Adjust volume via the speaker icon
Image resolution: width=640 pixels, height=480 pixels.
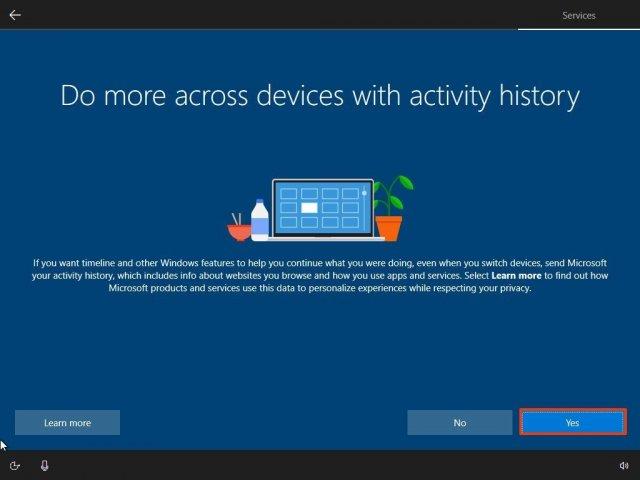point(624,465)
